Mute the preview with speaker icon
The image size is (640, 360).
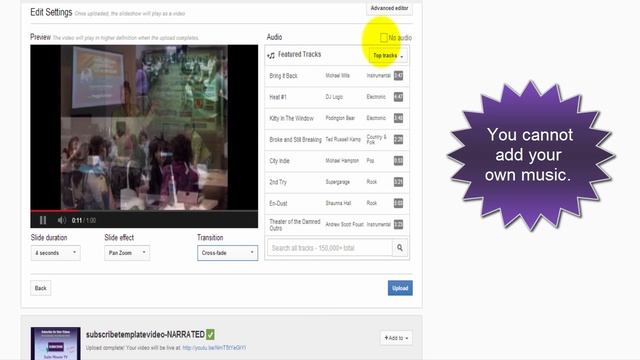coord(62,220)
